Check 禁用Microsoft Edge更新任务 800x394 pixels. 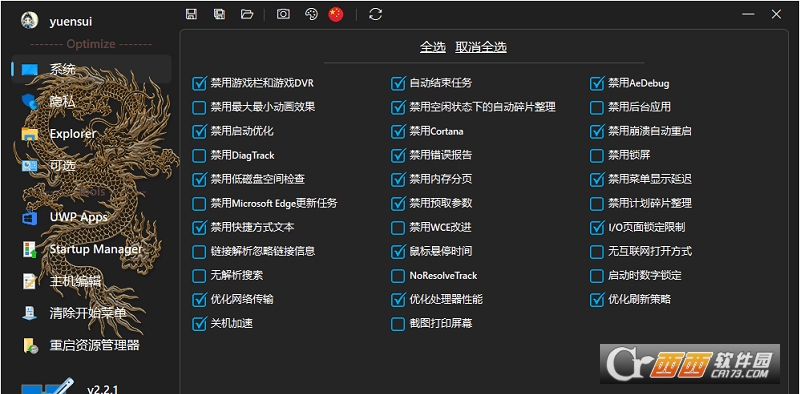pyautogui.click(x=199, y=204)
